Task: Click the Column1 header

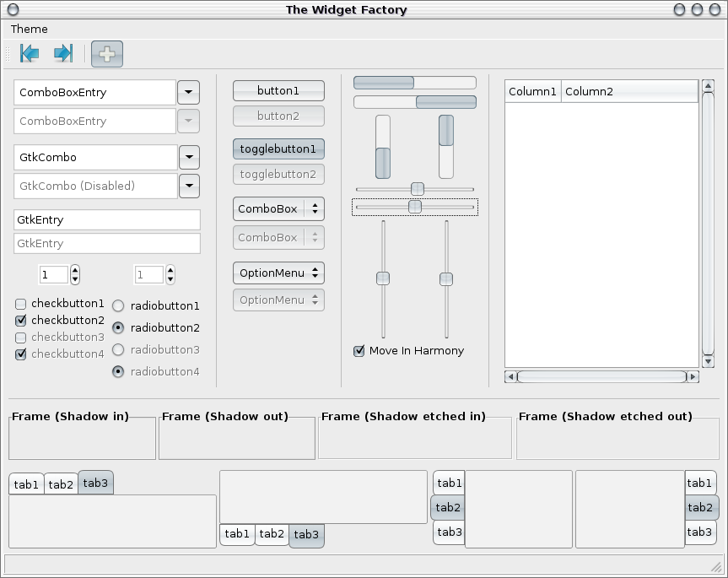Action: [x=533, y=91]
